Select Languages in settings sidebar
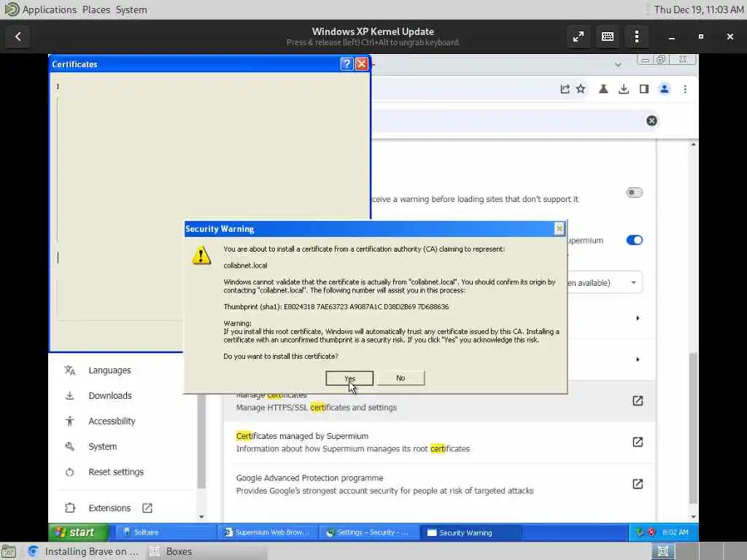747x560 pixels. click(109, 370)
